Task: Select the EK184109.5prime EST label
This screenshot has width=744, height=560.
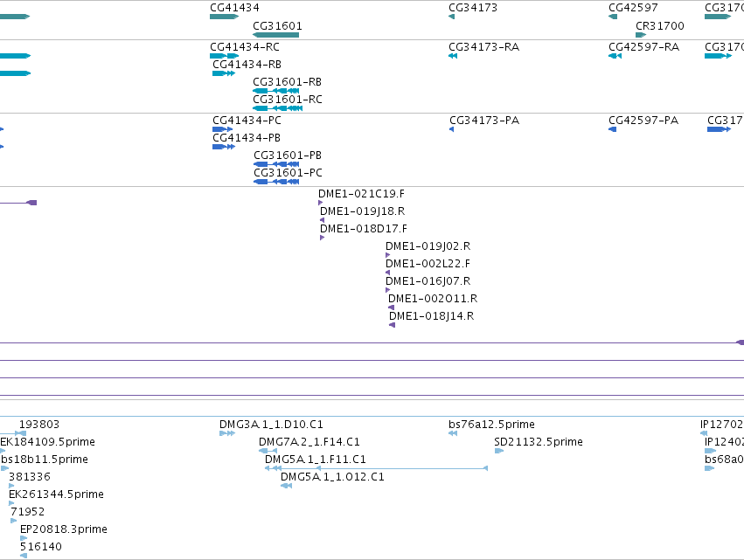Action: (x=47, y=442)
